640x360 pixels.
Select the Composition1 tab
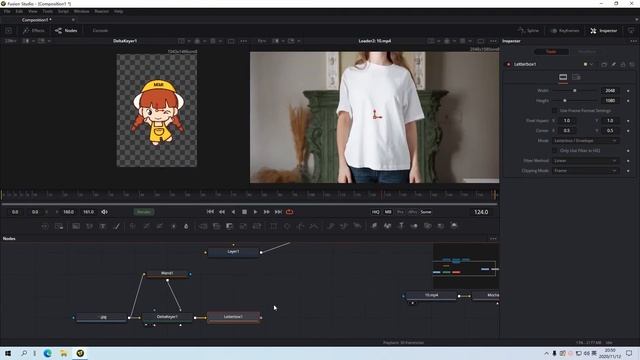[37, 20]
